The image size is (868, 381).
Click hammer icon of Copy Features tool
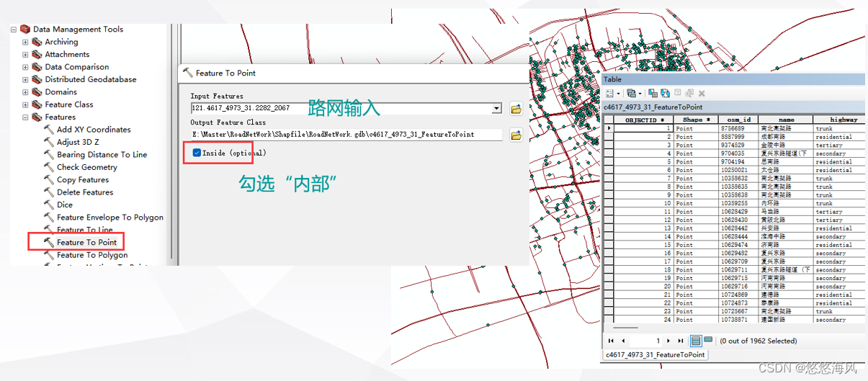coord(49,180)
